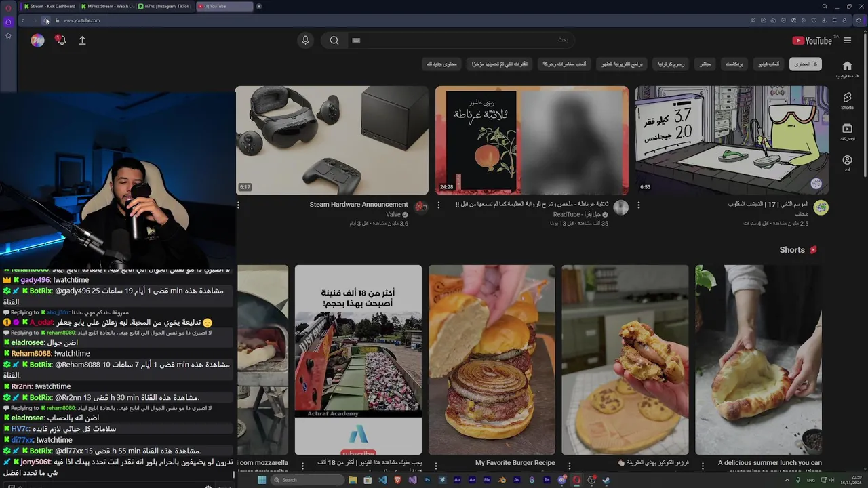Select the YouTube browser tab
This screenshot has width=868, height=488.
click(224, 6)
